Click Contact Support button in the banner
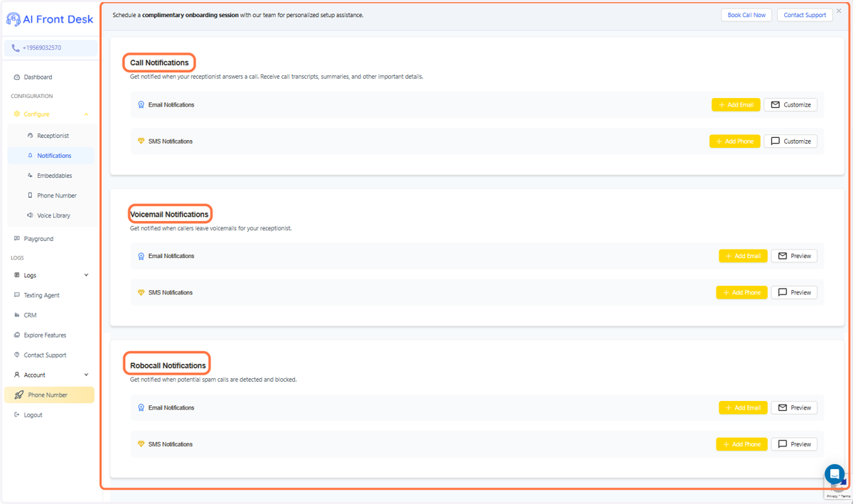 805,15
